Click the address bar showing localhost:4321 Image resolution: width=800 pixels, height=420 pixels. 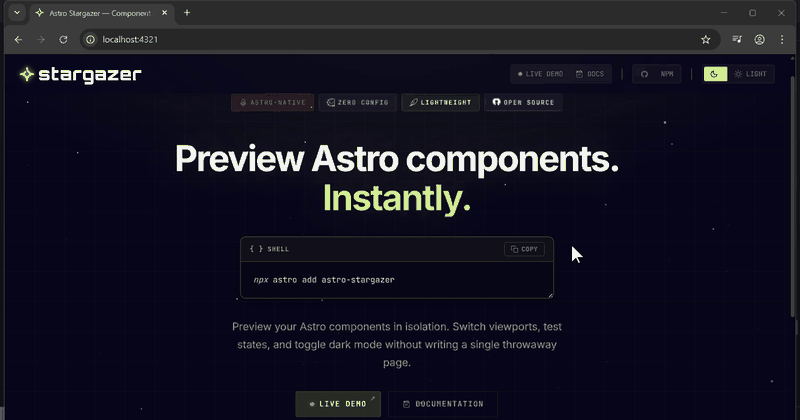398,39
